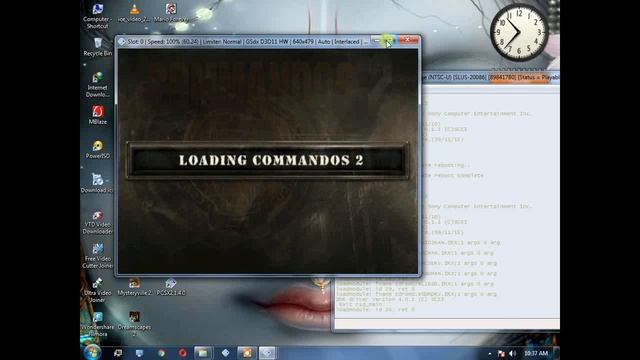Launch the Wondershare Filmora shortcut
The image size is (640, 360).
tap(97, 324)
